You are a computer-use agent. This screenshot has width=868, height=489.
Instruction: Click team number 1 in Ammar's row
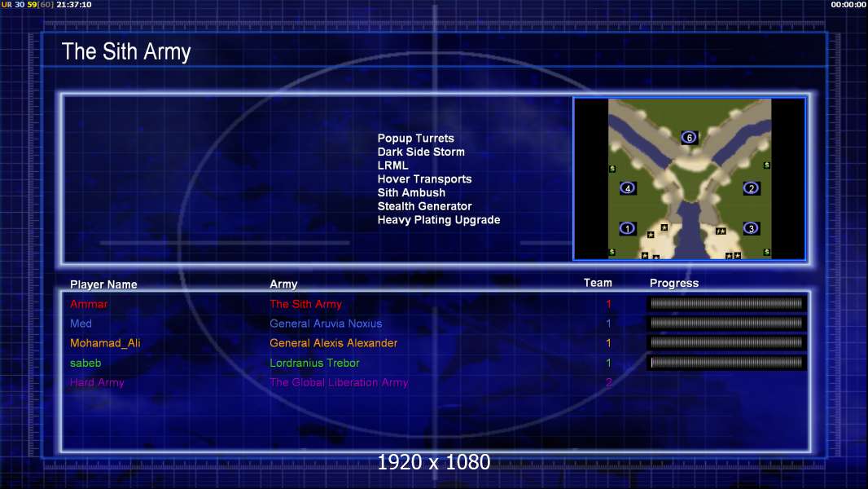[x=608, y=304]
